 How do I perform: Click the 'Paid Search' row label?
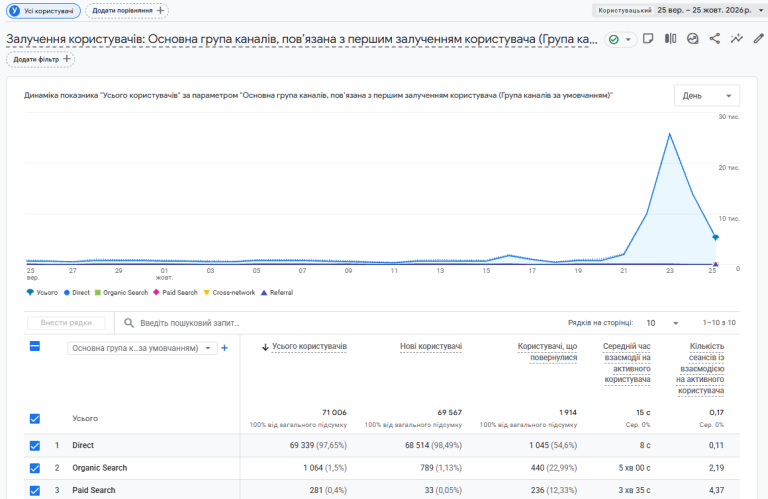point(94,490)
